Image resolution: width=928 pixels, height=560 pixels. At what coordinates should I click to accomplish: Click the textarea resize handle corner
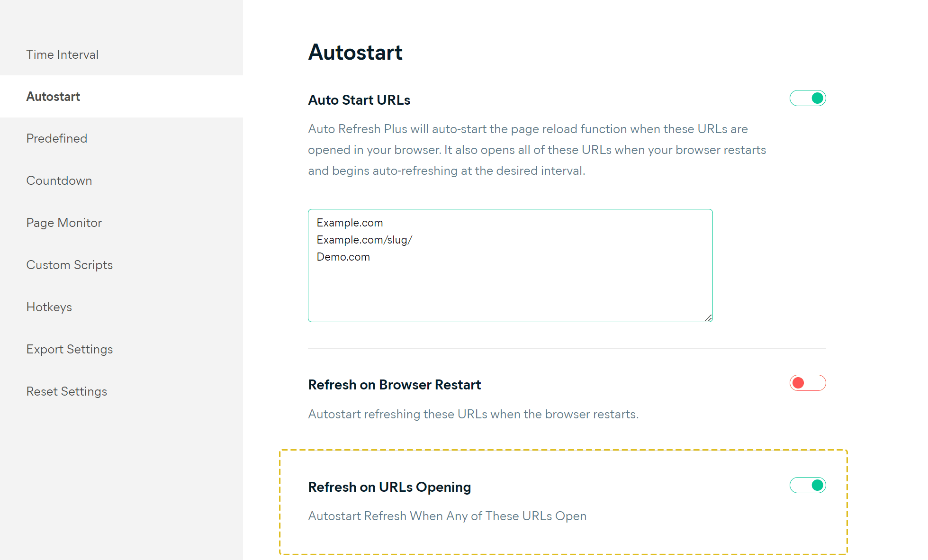[x=708, y=318]
